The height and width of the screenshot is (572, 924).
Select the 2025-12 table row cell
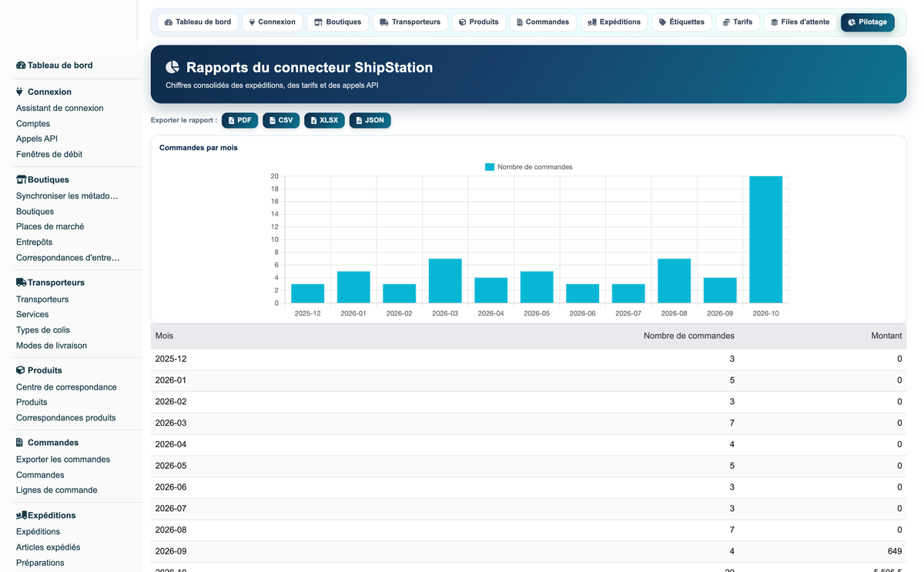tap(171, 360)
